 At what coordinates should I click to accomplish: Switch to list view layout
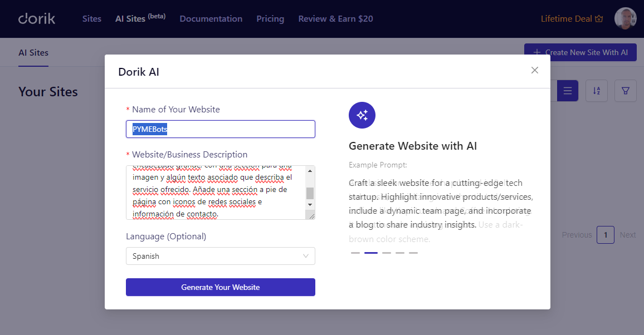coord(568,91)
